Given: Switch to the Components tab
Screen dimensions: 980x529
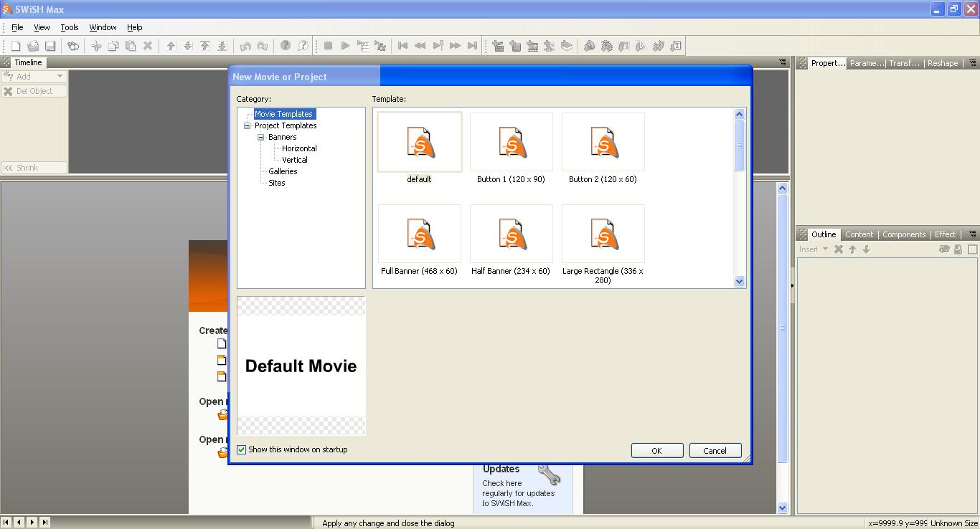Looking at the screenshot, I should pyautogui.click(x=904, y=234).
